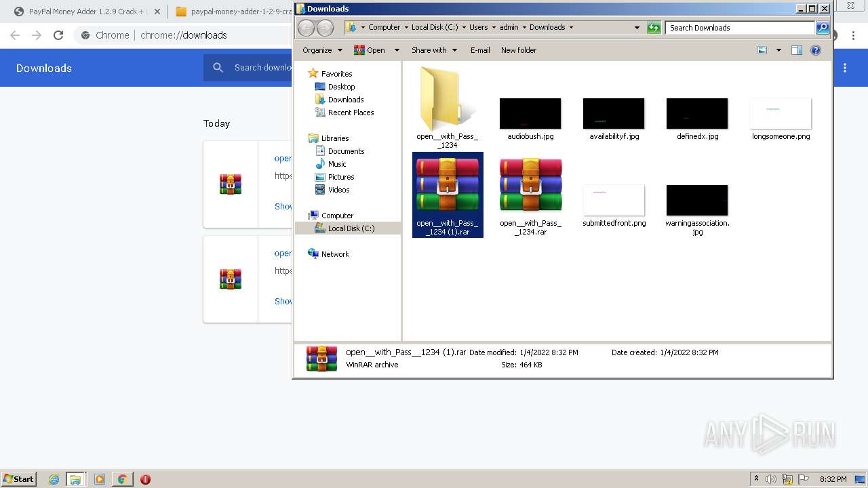Create a New folder
Image resolution: width=868 pixels, height=488 pixels.
pyautogui.click(x=519, y=50)
